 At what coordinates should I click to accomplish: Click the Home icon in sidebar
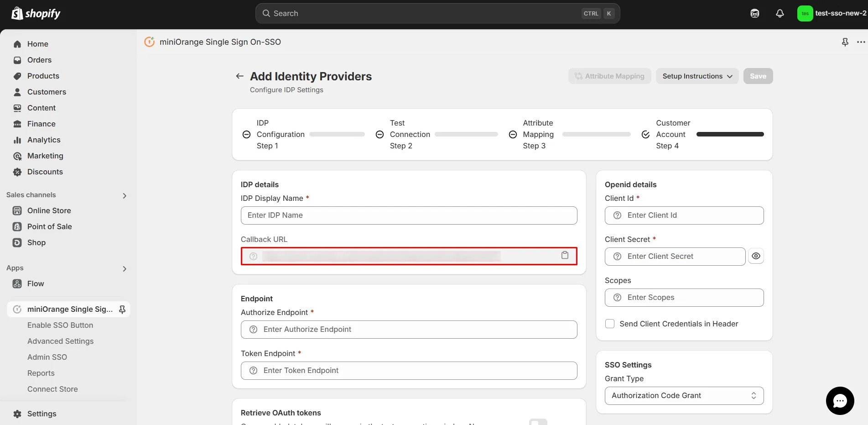click(x=17, y=44)
